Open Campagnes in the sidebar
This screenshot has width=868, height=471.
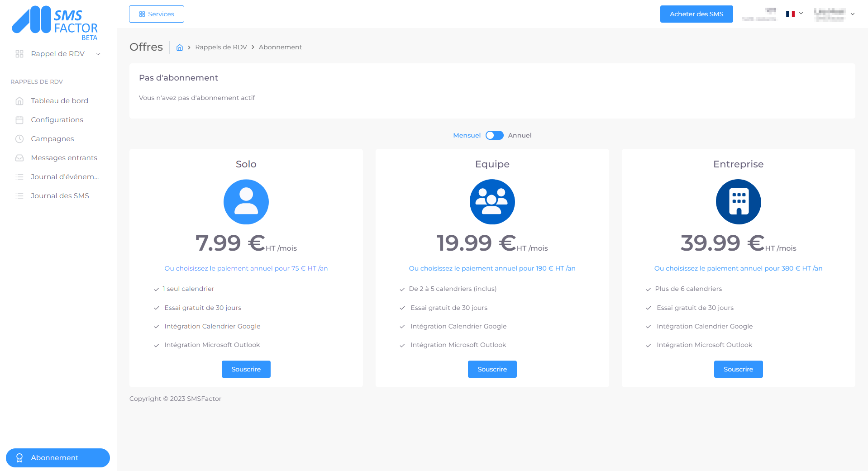click(x=52, y=139)
